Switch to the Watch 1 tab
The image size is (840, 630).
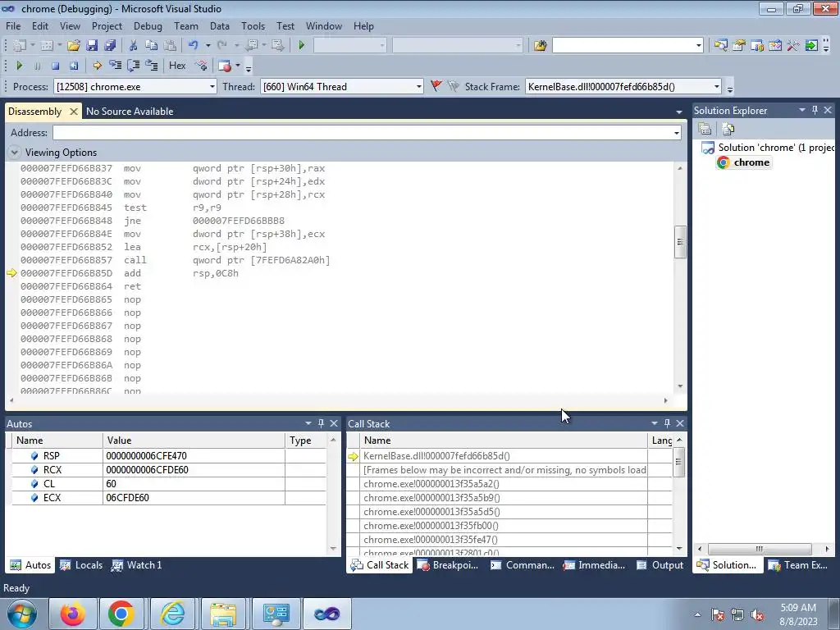click(137, 564)
